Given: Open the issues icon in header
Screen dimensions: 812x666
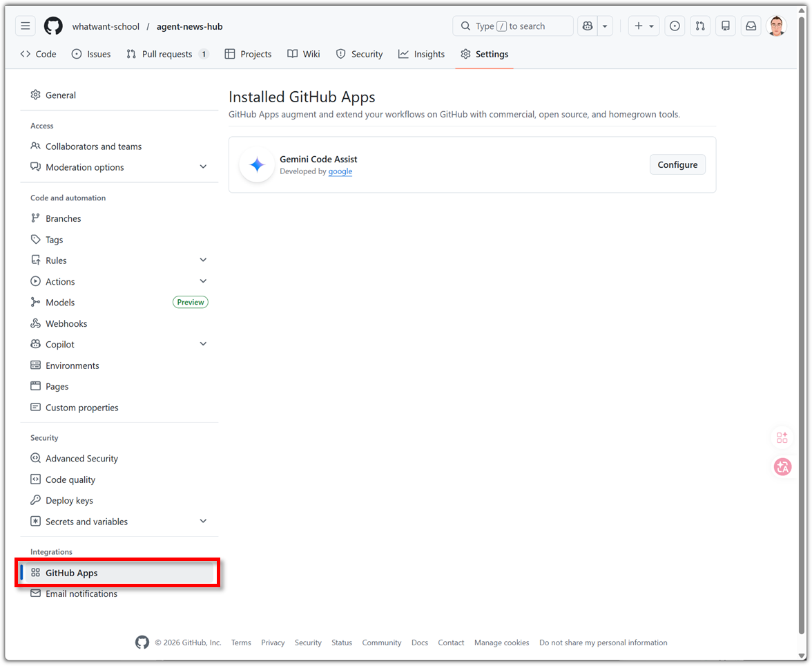Looking at the screenshot, I should click(x=675, y=26).
